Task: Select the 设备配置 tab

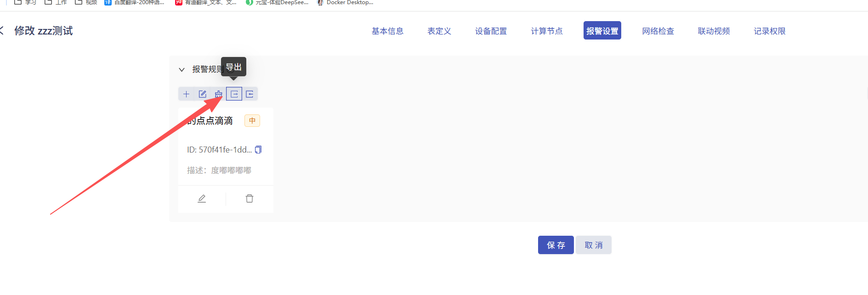Action: (491, 31)
